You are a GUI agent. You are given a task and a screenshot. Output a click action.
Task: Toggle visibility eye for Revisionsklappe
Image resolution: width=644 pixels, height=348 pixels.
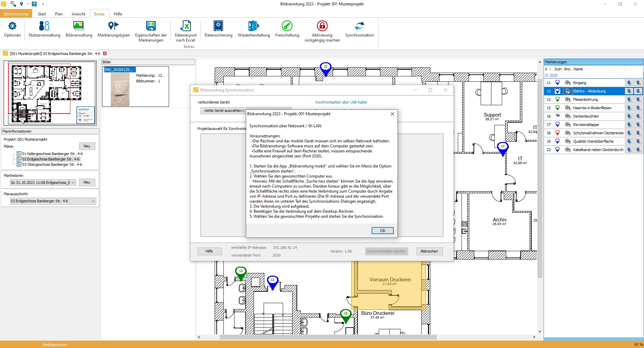568,125
